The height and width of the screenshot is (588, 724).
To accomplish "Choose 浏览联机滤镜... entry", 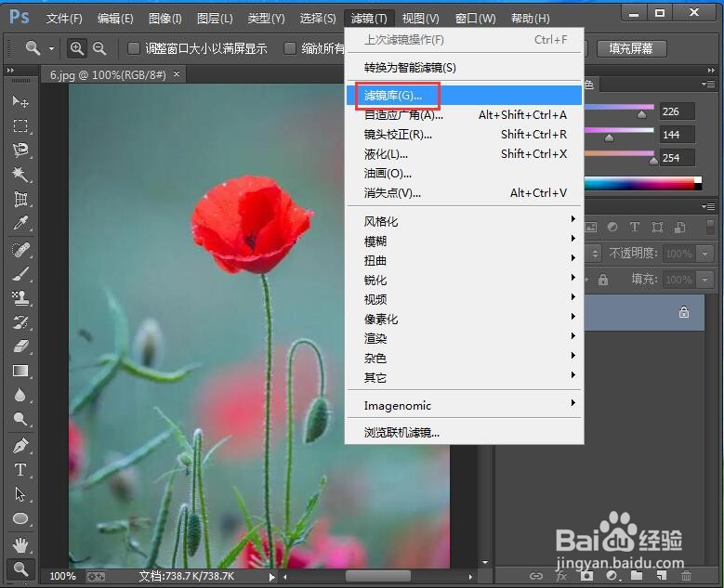I will 465,432.
